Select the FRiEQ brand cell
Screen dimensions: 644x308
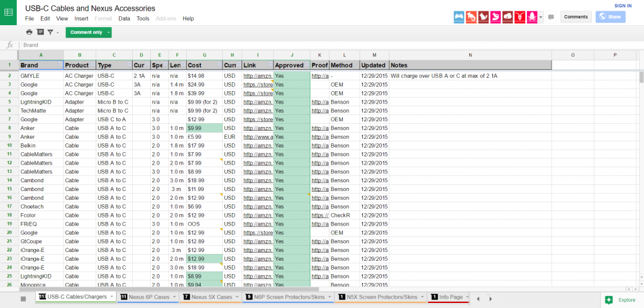pyautogui.click(x=41, y=224)
